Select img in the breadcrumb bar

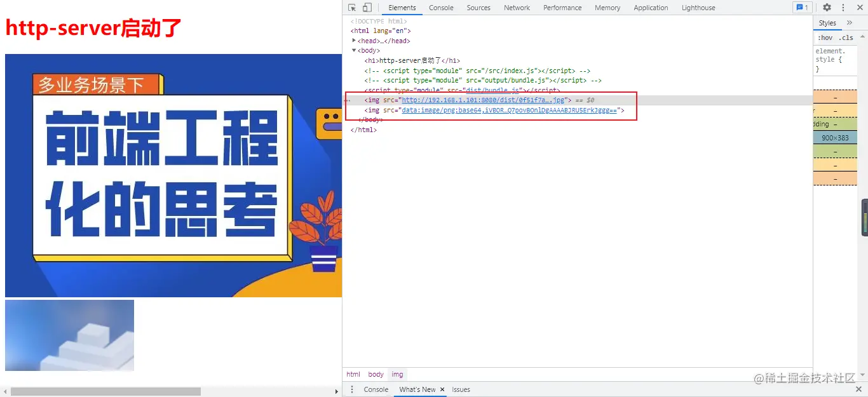click(397, 375)
